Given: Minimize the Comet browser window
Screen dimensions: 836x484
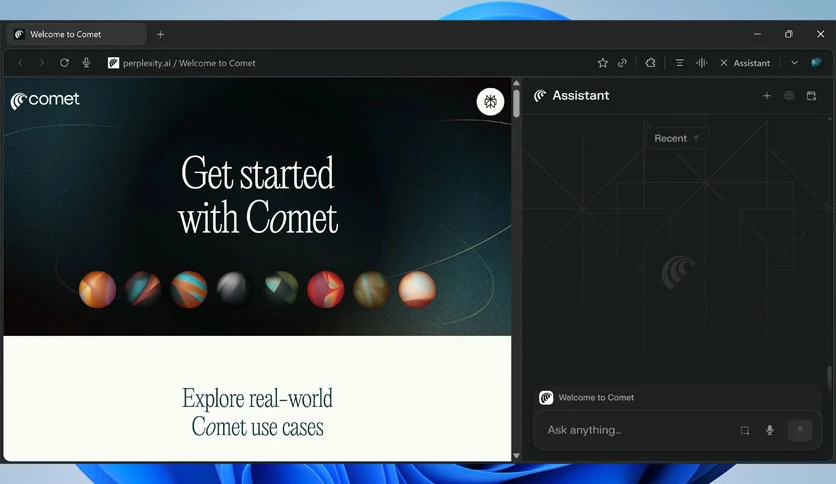Looking at the screenshot, I should click(757, 34).
